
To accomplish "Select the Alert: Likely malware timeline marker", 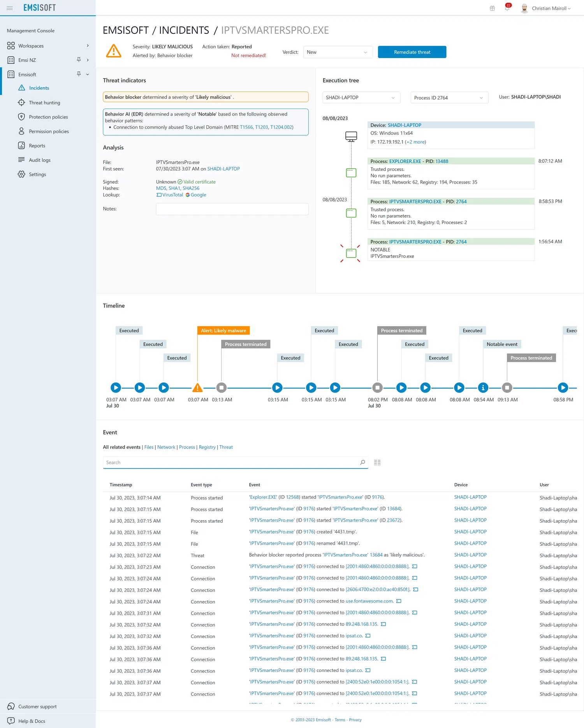I will [x=197, y=388].
